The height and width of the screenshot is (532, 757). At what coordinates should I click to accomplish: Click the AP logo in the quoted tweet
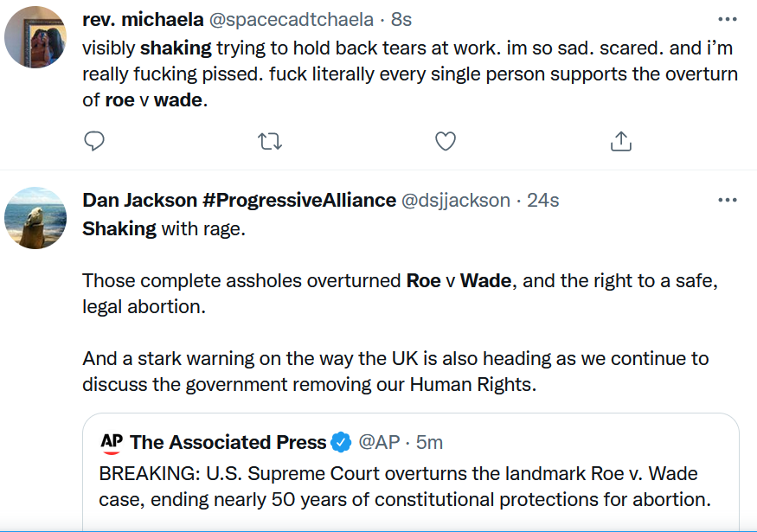coord(112,443)
